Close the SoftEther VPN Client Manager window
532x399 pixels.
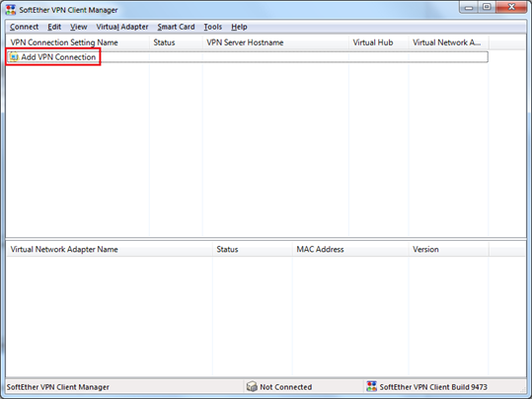click(511, 7)
